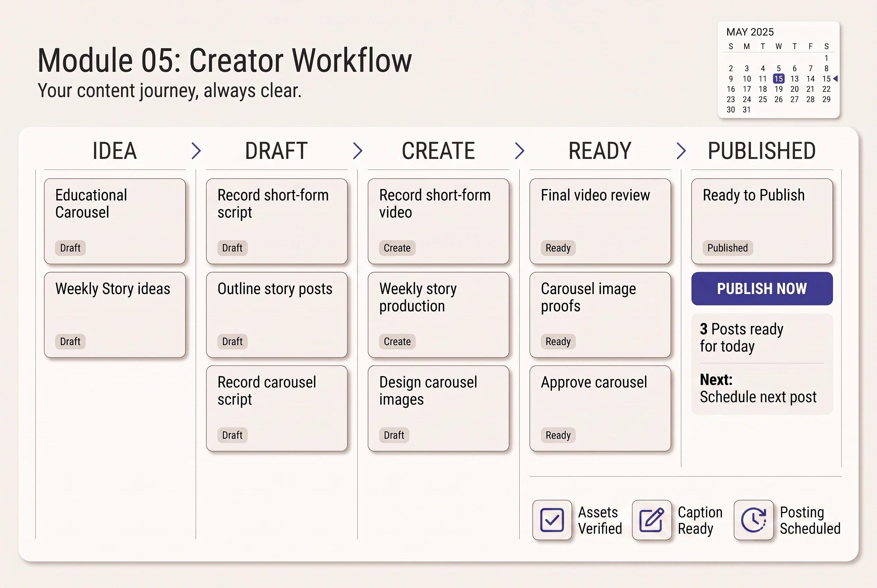Open the Design carousel images card
This screenshot has height=588, width=877.
coord(438,408)
